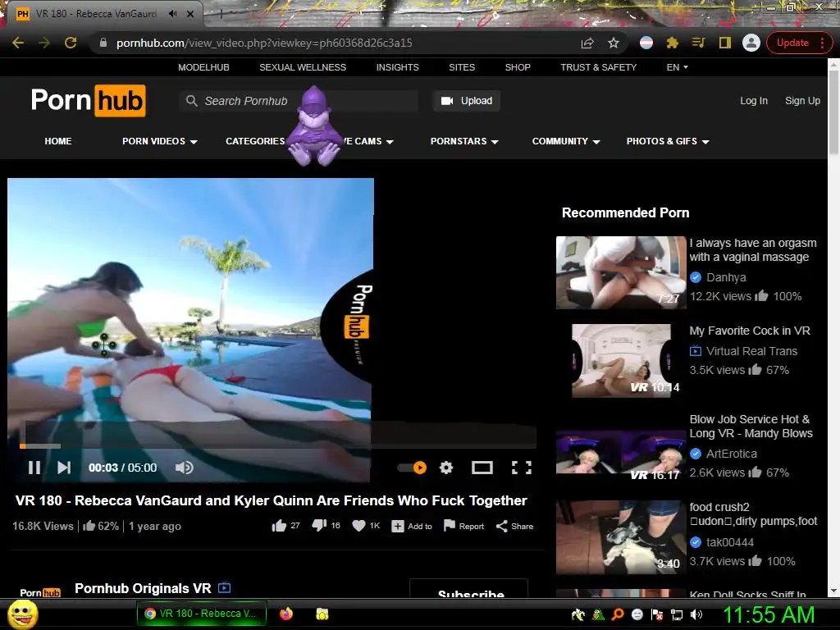Click the Report flag button
Screen dimensions: 840x630
point(464,526)
